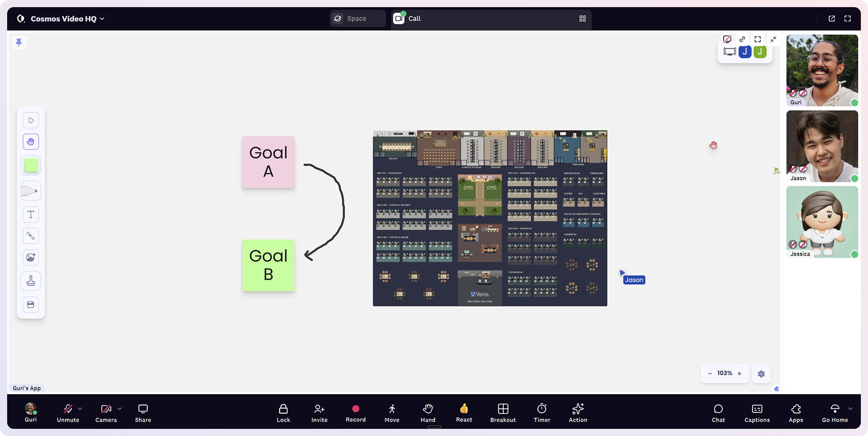Click the Go Home button

[835, 412]
